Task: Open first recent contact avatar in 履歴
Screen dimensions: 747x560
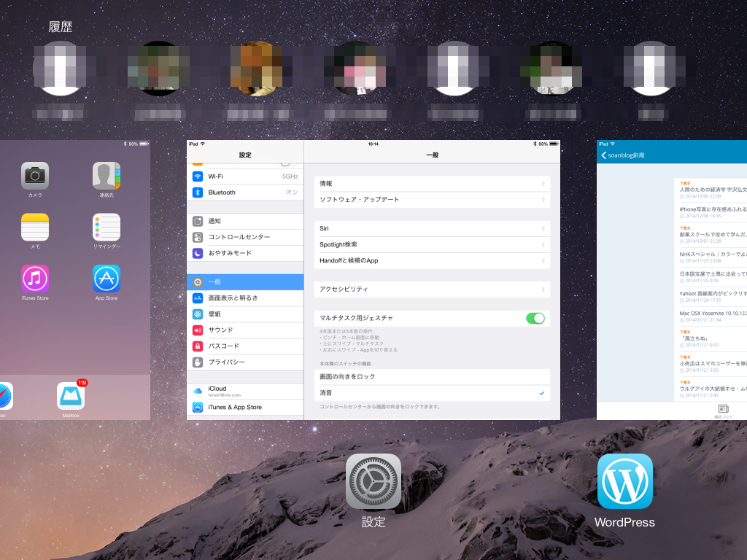Action: coord(61,68)
